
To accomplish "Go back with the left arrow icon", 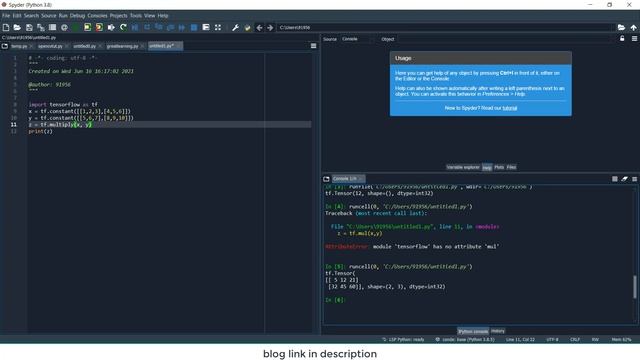I will tap(259, 27).
